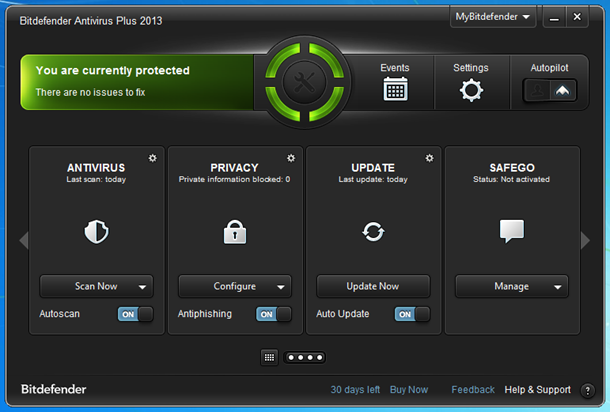The height and width of the screenshot is (412, 610).
Task: Show previous modules with left arrow
Action: click(x=24, y=240)
